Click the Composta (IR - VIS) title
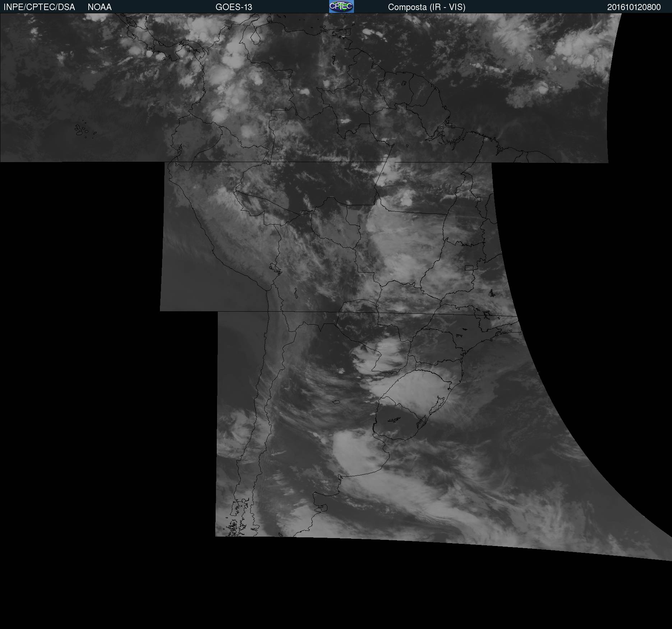Image resolution: width=672 pixels, height=629 pixels. tap(427, 7)
